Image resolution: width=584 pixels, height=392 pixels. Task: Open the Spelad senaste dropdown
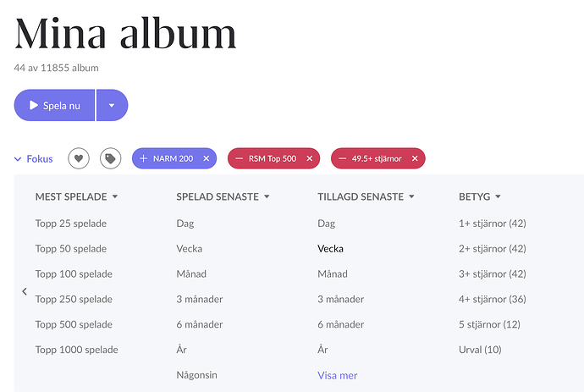pos(267,197)
